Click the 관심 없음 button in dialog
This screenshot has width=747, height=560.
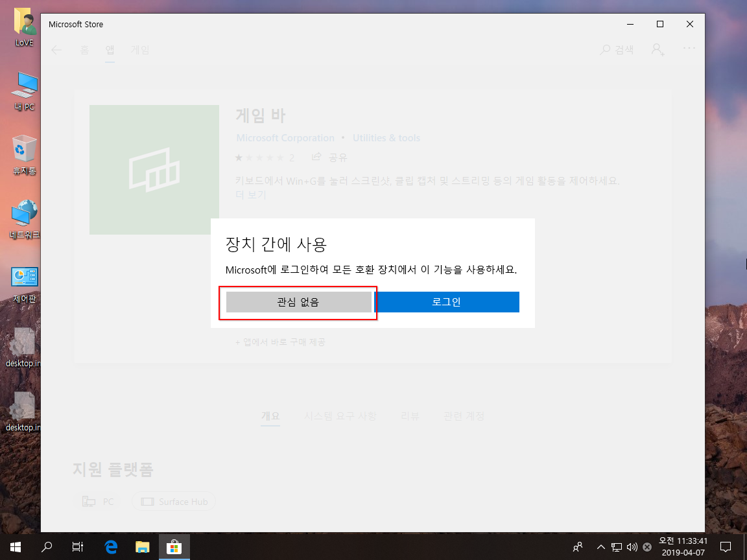[x=299, y=302]
